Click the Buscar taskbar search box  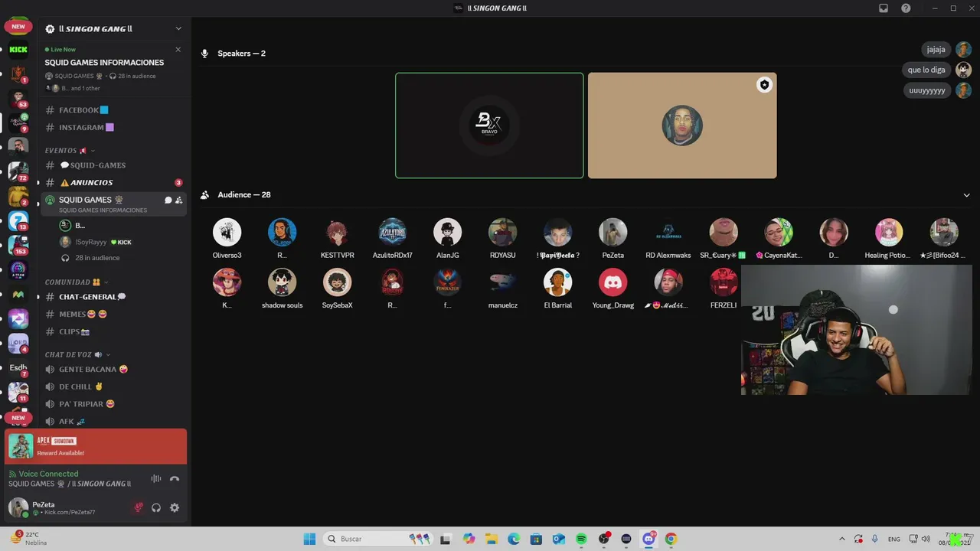point(380,539)
